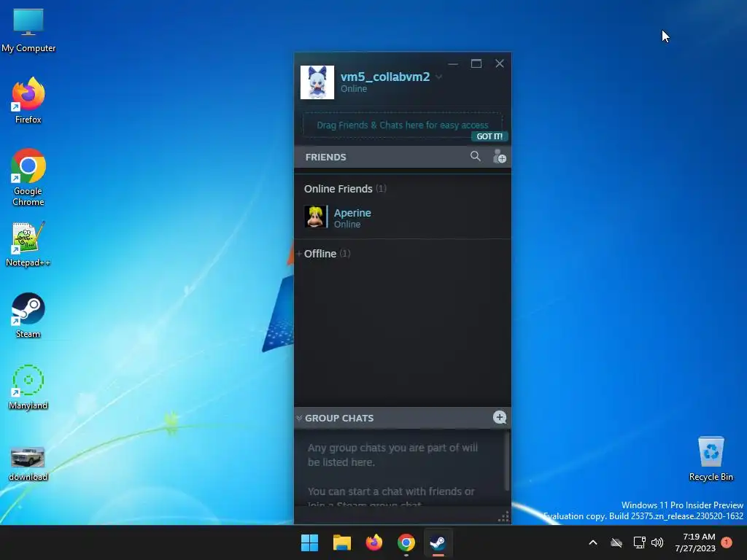Select the Manyland desktop shortcut
Image resolution: width=747 pixels, height=560 pixels.
(28, 387)
